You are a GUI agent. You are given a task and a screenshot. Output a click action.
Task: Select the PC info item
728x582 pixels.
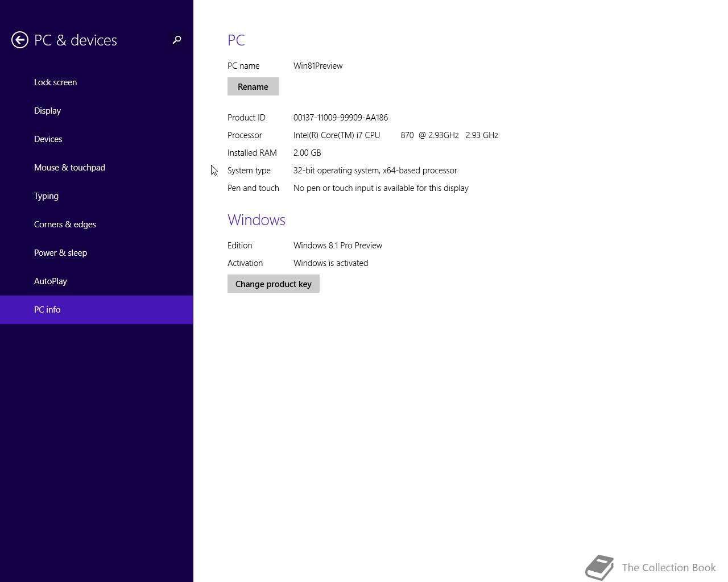point(97,310)
